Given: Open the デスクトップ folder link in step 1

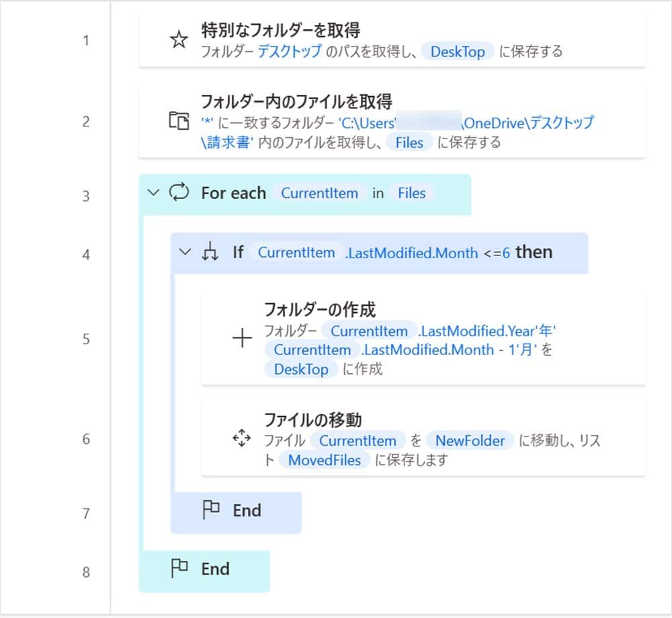Looking at the screenshot, I should point(290,52).
